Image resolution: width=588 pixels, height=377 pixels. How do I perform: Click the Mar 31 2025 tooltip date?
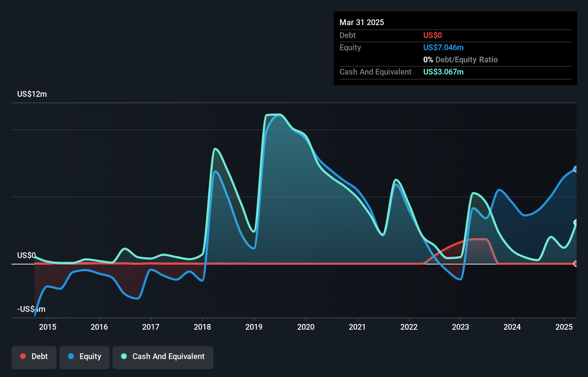click(x=362, y=22)
